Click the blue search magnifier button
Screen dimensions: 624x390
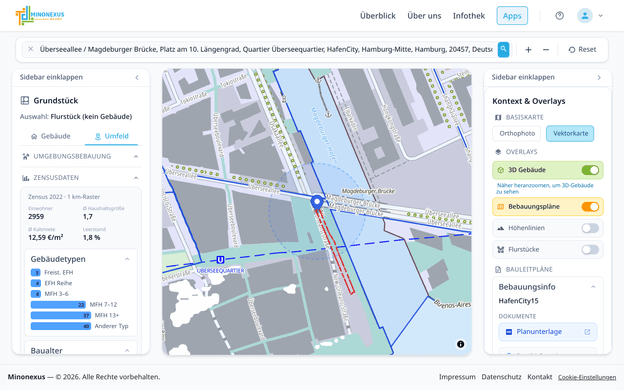click(x=503, y=49)
